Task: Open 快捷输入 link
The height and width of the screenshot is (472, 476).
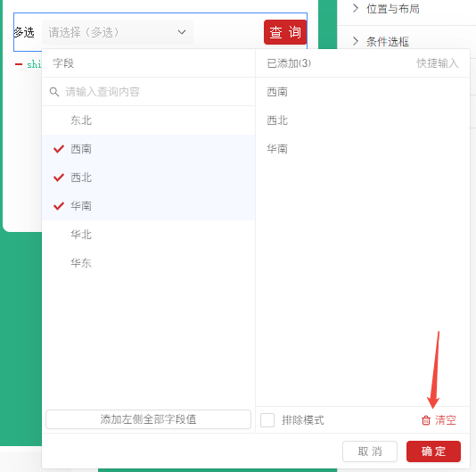Action: (438, 63)
